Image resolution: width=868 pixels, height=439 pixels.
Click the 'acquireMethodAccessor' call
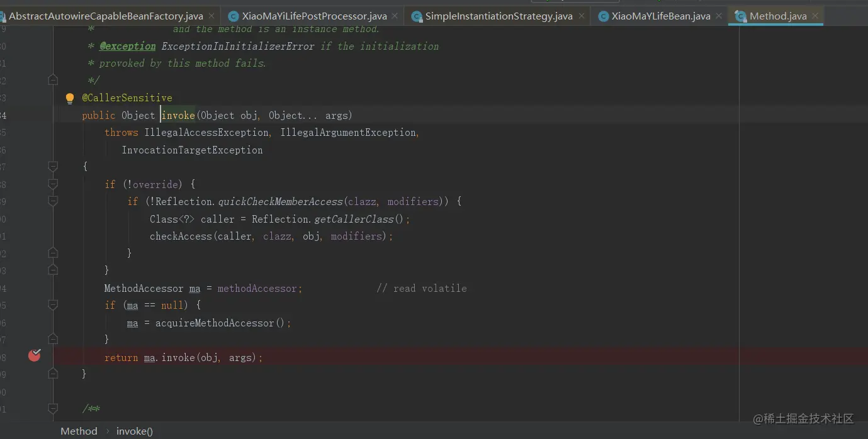(x=215, y=323)
